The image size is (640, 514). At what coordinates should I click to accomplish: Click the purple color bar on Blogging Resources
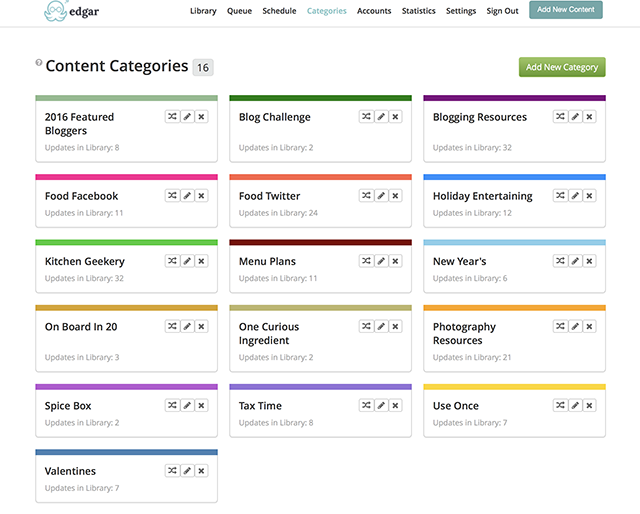click(x=514, y=98)
